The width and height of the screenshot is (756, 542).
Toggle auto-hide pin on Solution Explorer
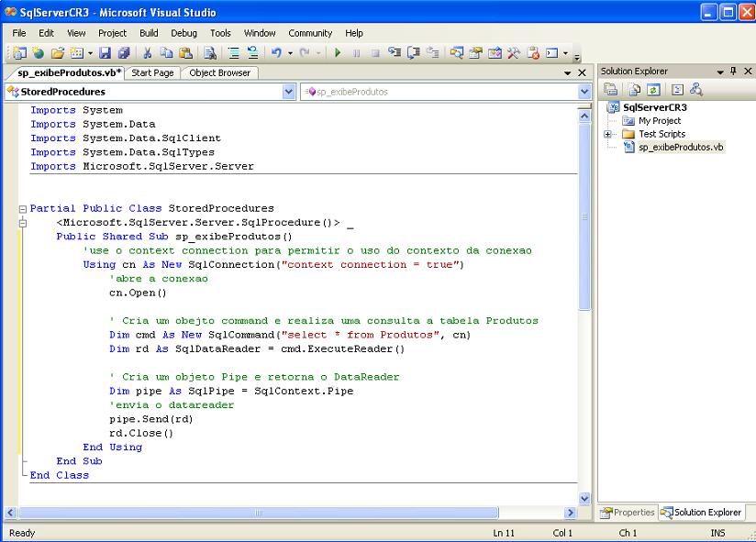(x=733, y=71)
